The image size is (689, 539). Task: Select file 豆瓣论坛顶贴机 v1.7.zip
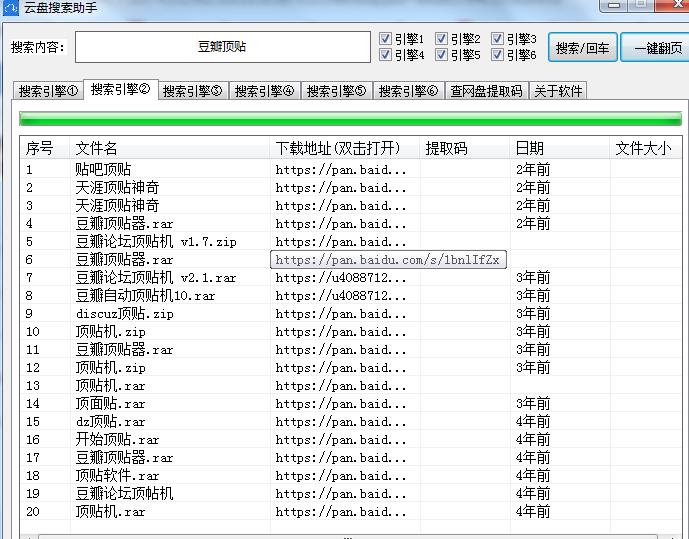(156, 242)
